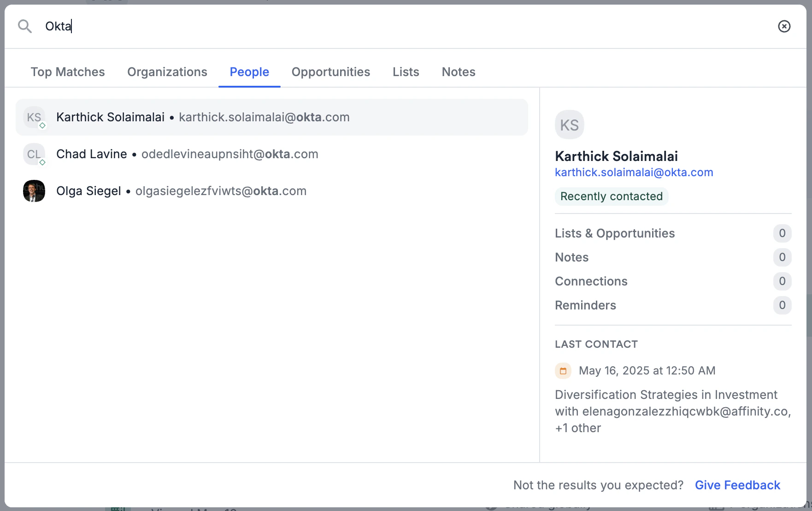
Task: Click the Connections count badge
Action: tap(782, 281)
